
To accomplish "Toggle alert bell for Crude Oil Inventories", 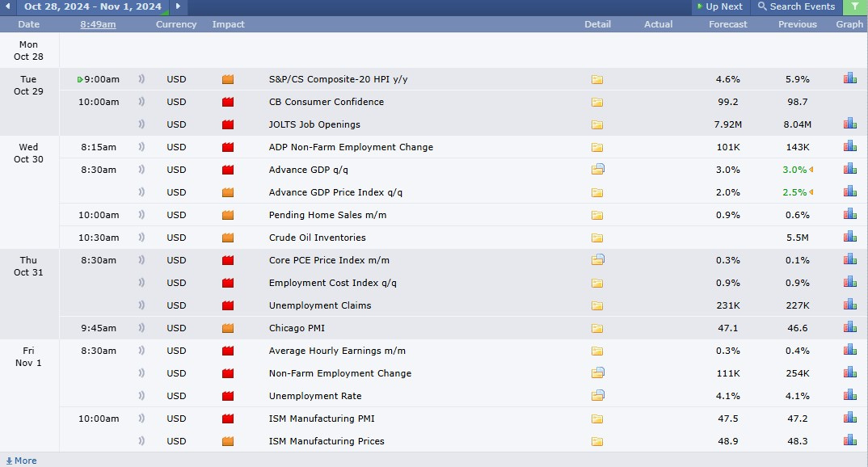I will pyautogui.click(x=141, y=238).
